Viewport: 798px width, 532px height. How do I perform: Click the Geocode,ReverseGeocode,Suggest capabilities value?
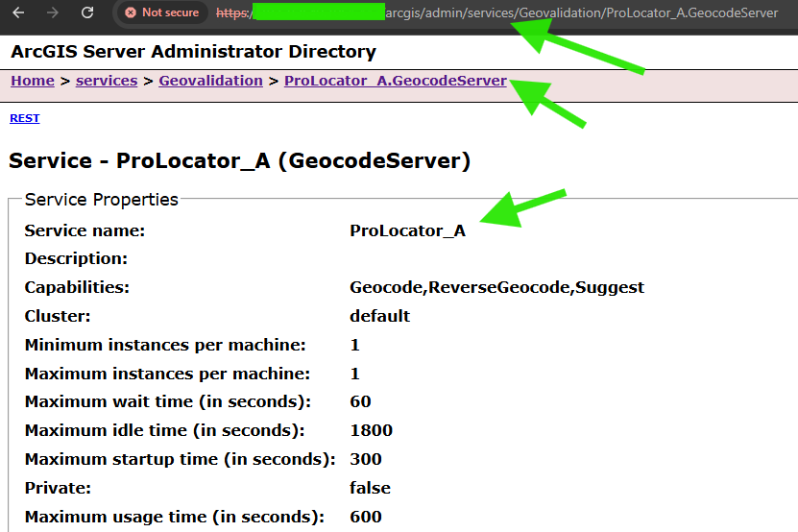pyautogui.click(x=496, y=287)
